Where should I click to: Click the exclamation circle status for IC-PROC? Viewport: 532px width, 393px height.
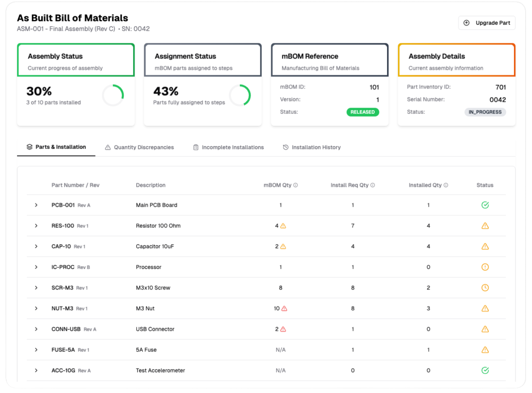coord(485,267)
